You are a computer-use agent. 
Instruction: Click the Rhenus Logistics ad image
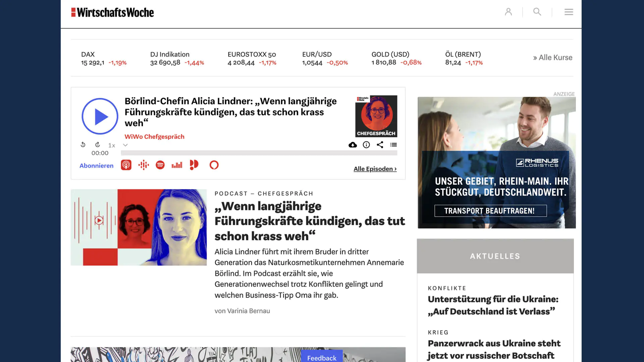click(496, 163)
